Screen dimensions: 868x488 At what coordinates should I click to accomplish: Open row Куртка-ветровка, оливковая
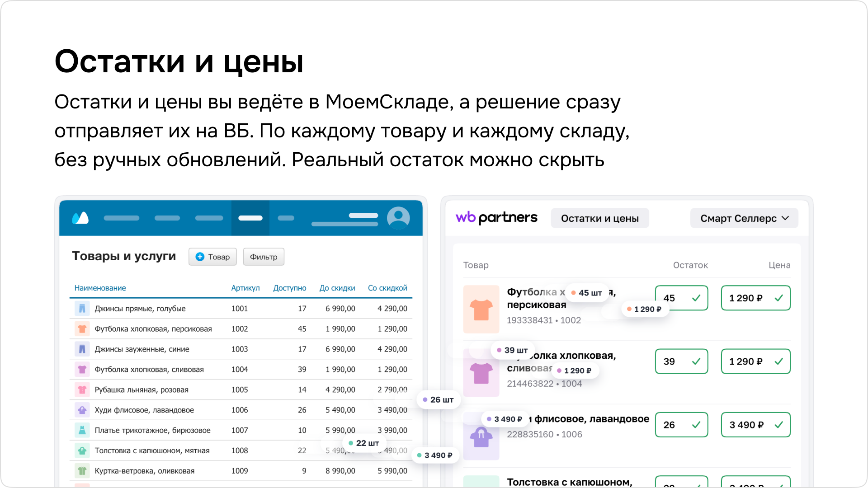pos(241,471)
